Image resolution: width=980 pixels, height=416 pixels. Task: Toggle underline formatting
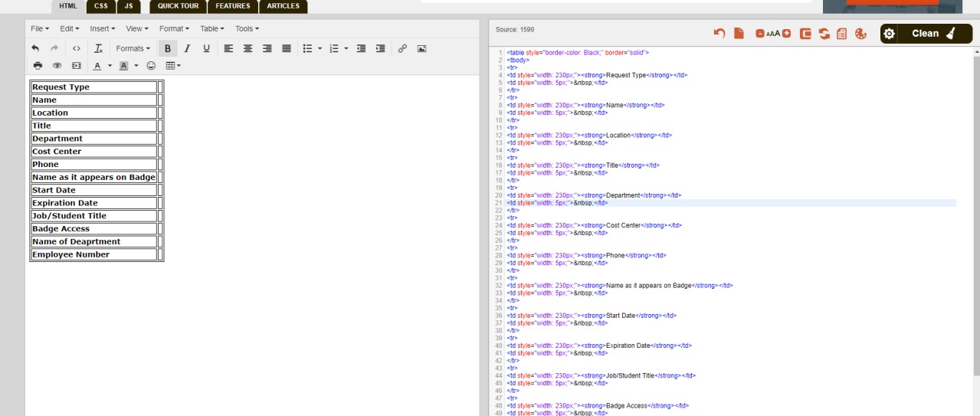[x=206, y=48]
